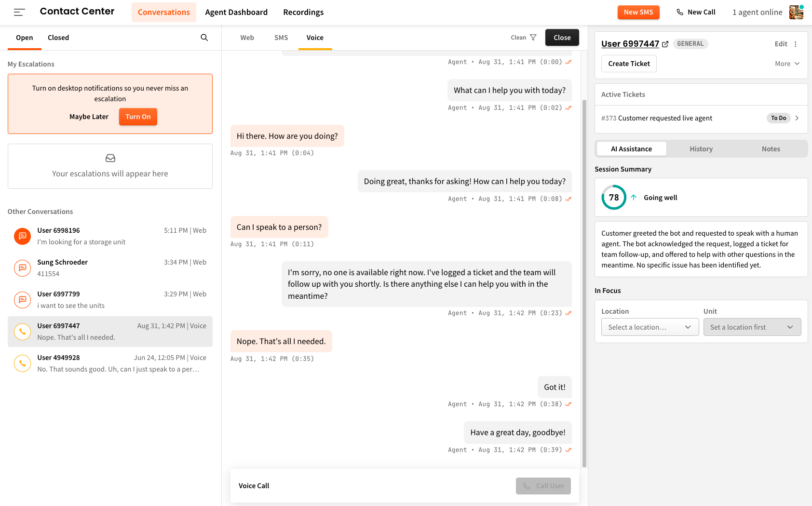Open the vertical three-dot options menu
Screen dimensions: 812x506
click(x=796, y=44)
